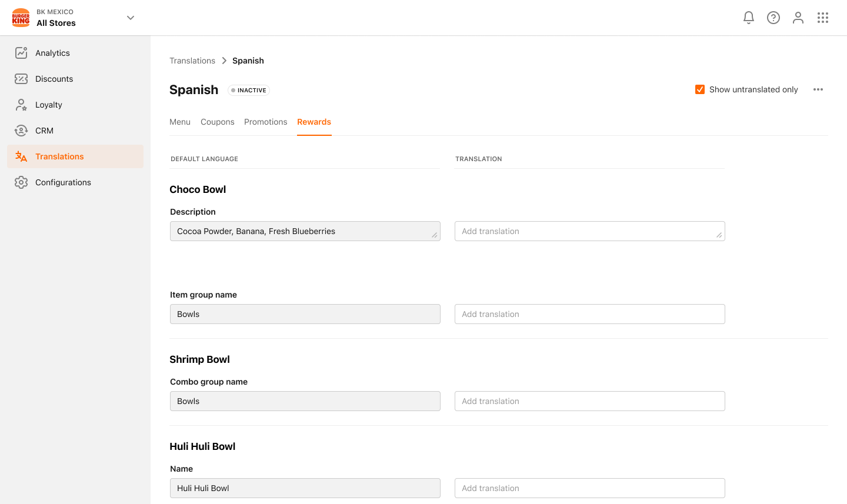The width and height of the screenshot is (847, 504).
Task: Click the Shrimp Bowl combo group translation field
Action: (590, 401)
